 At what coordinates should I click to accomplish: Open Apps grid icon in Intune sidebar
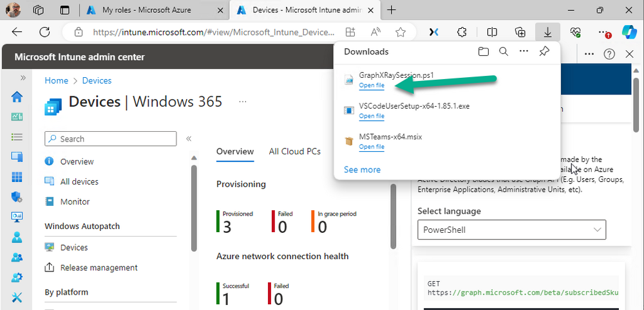[x=17, y=177]
